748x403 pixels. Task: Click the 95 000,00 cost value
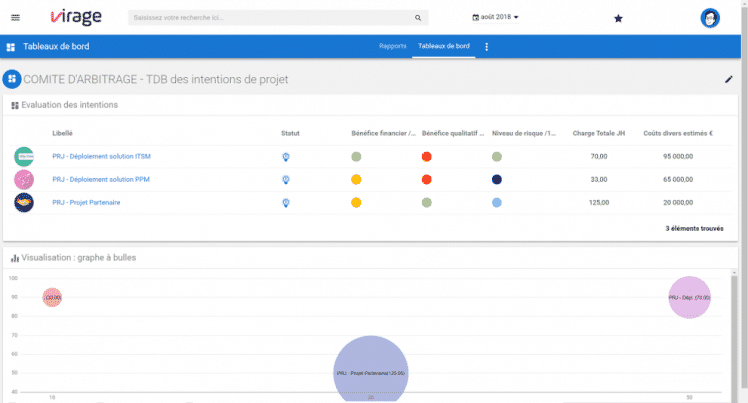pyautogui.click(x=678, y=156)
